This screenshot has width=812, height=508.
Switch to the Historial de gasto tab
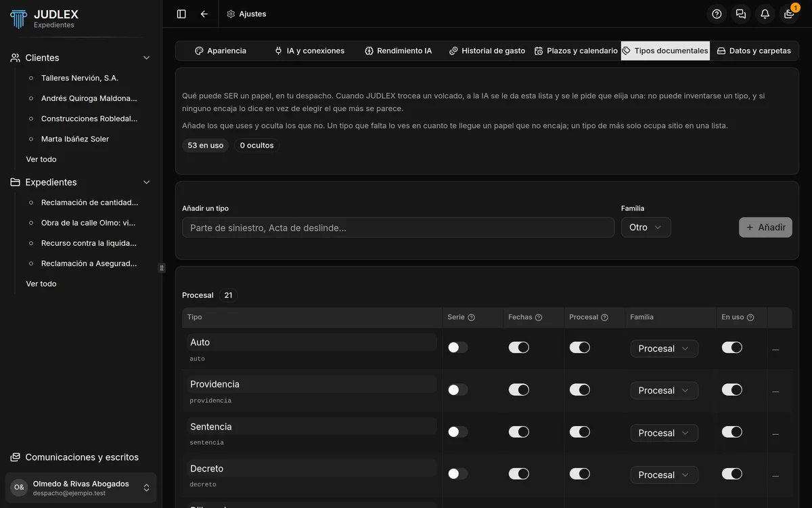click(x=487, y=51)
